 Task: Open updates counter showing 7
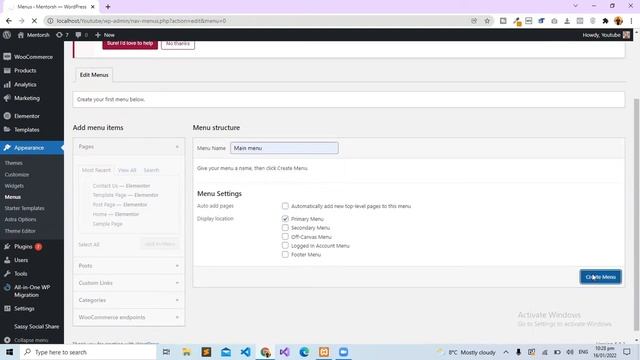62,35
